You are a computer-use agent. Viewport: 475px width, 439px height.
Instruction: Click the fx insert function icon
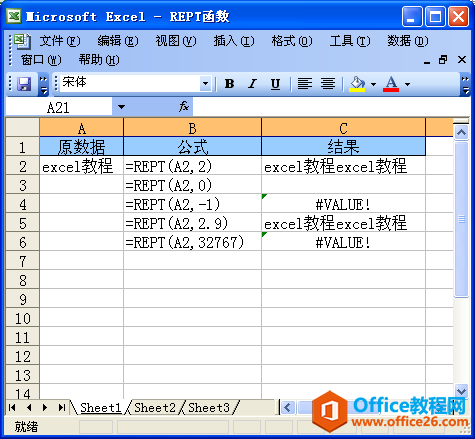(184, 107)
